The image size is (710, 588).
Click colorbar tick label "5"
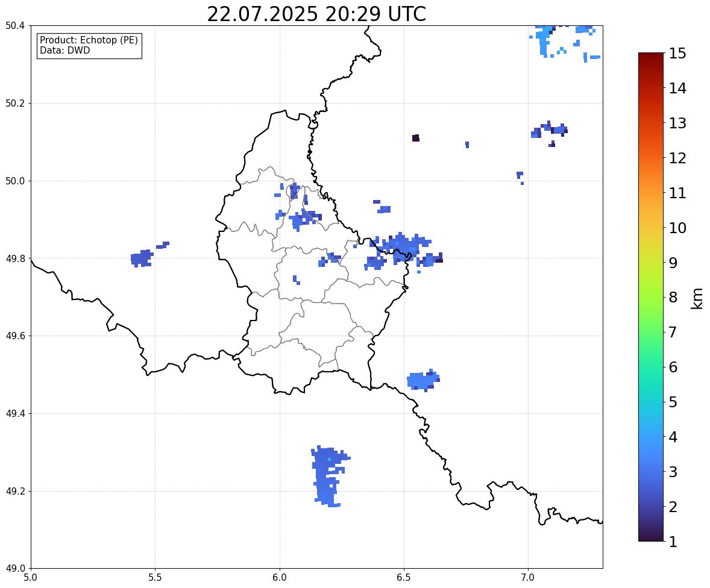(673, 402)
